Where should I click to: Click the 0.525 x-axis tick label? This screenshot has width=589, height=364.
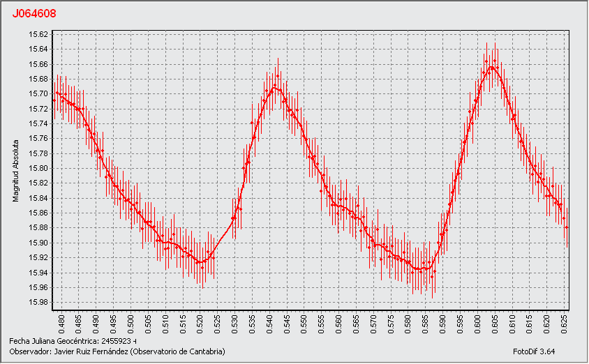[x=217, y=324]
